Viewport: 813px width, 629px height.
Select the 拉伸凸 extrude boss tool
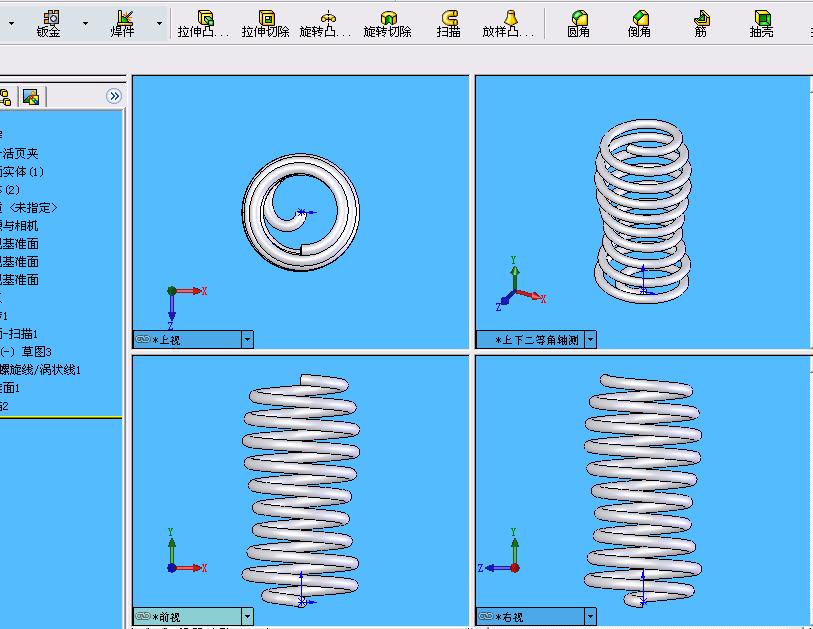tap(203, 24)
